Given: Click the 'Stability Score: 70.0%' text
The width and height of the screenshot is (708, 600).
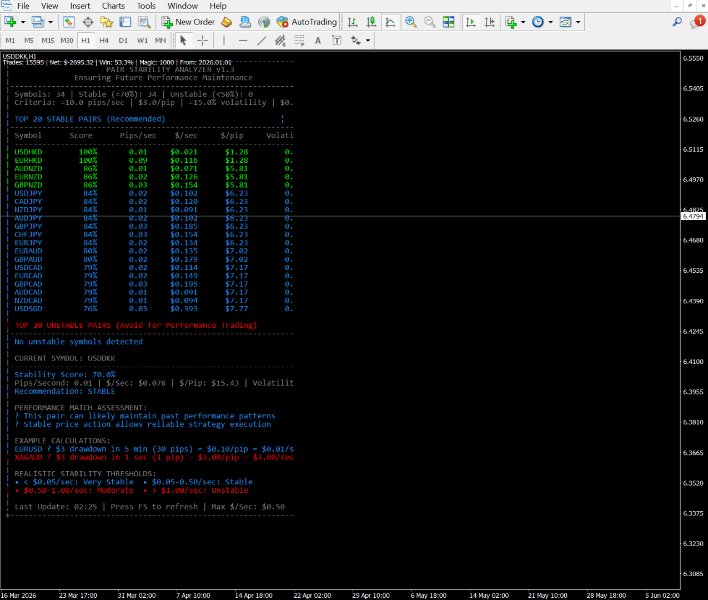Looking at the screenshot, I should (x=65, y=374).
